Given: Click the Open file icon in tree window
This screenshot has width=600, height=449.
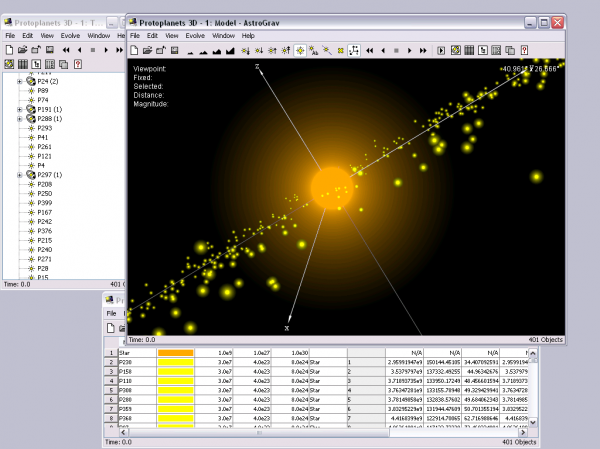Looking at the screenshot, I should coord(22,49).
